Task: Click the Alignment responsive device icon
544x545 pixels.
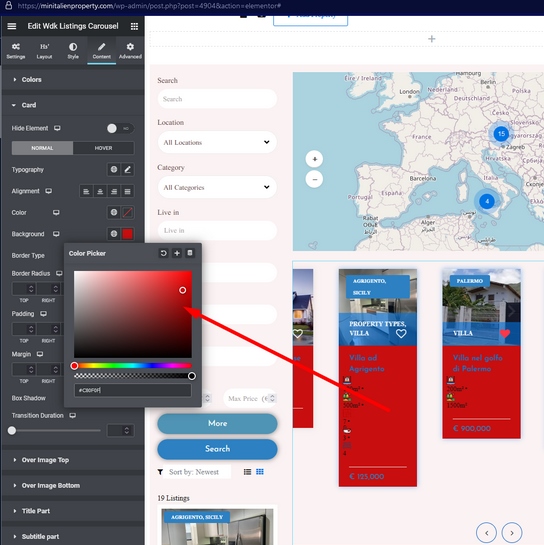Action: click(48, 191)
